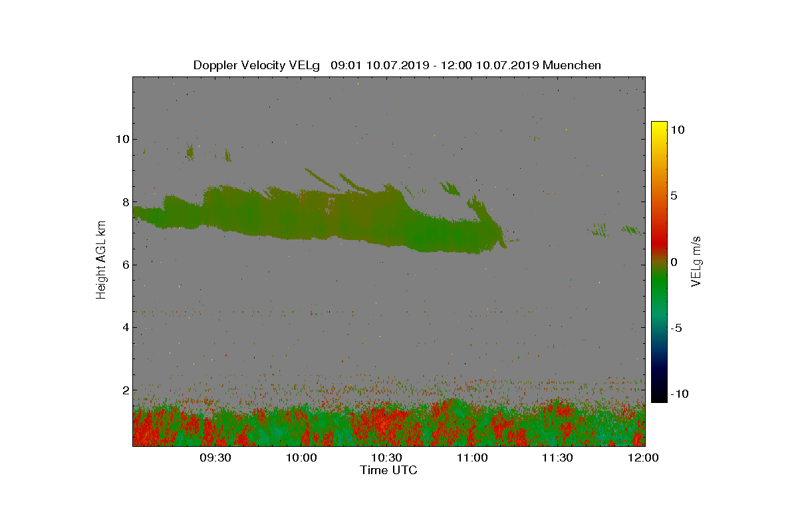The height and width of the screenshot is (532, 798).
Task: Click the 'Time UTC' axis label
Action: (x=389, y=470)
